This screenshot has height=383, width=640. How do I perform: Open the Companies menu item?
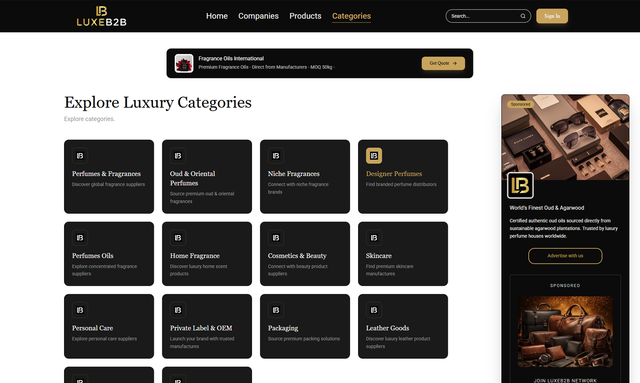258,16
